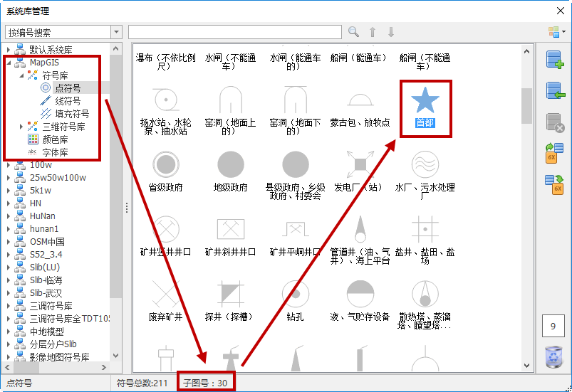Select 线符号 in the symbol library tree
Viewport: 572px width, 392px height.
click(x=68, y=101)
